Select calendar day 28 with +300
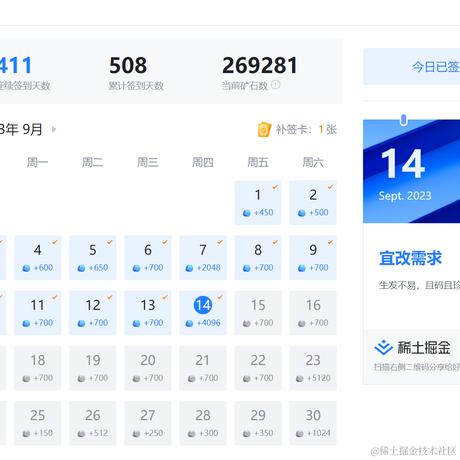This screenshot has width=460, height=460. pyautogui.click(x=203, y=423)
